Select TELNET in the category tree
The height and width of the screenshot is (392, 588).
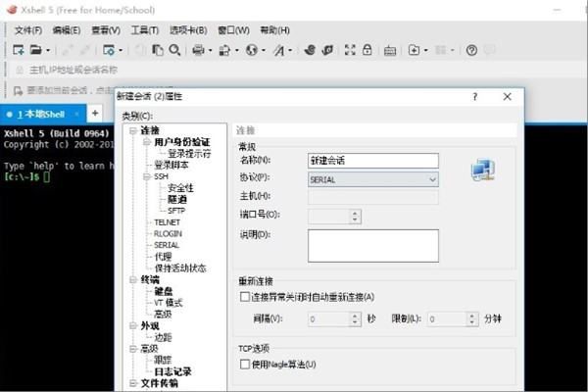[x=168, y=222]
